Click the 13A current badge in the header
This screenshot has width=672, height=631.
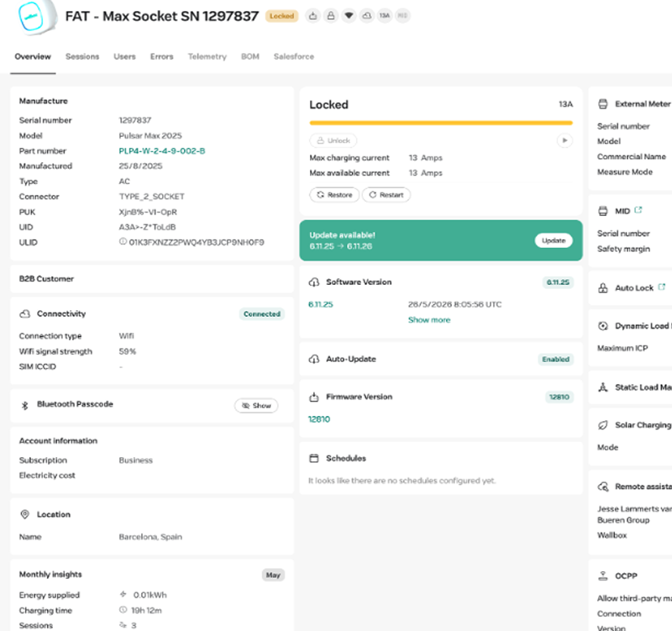[385, 16]
